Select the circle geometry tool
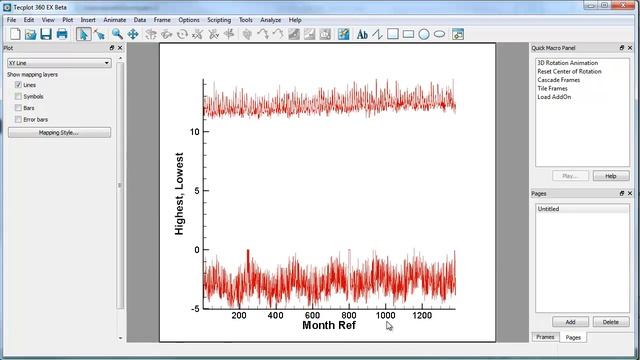 (x=424, y=34)
